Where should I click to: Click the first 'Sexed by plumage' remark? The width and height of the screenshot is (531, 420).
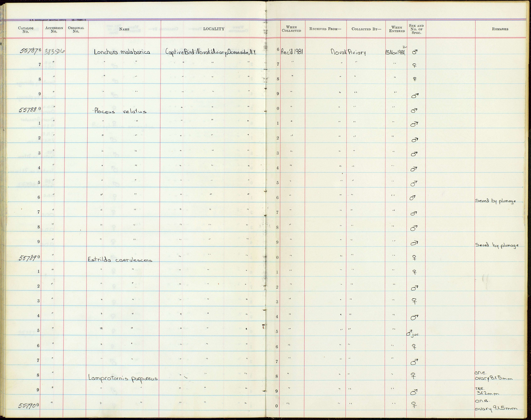[495, 201]
